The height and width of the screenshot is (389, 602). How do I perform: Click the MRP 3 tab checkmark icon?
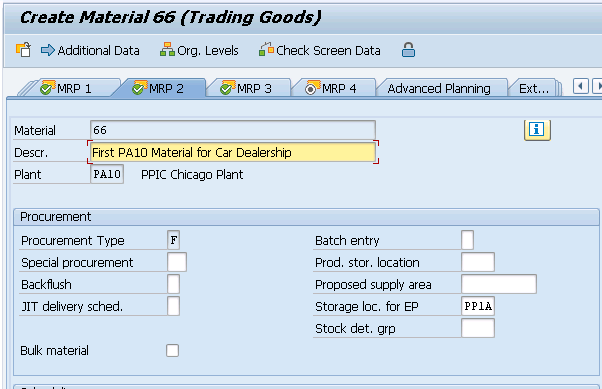(x=228, y=88)
